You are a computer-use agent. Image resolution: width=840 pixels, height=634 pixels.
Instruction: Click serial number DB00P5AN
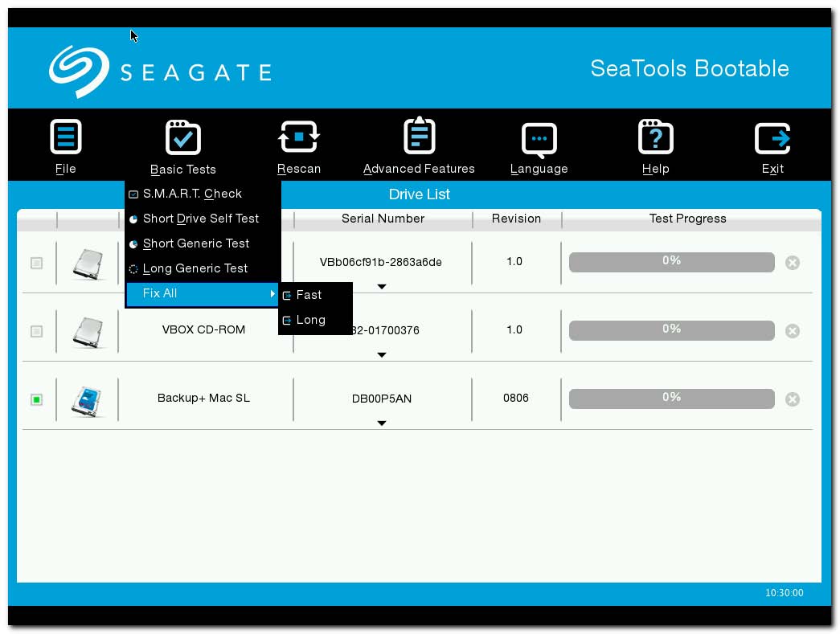382,399
